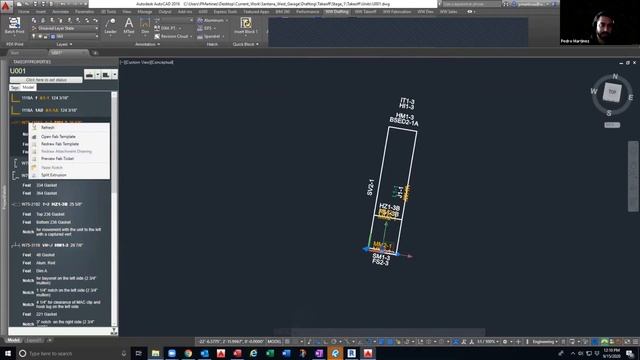Open the Manage ribbon tab

[144, 12]
